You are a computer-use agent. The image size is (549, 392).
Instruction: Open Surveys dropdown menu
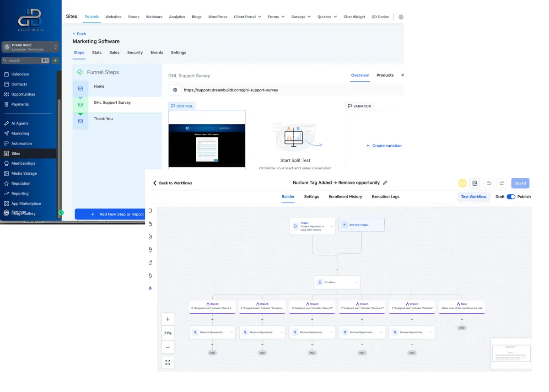tap(301, 17)
